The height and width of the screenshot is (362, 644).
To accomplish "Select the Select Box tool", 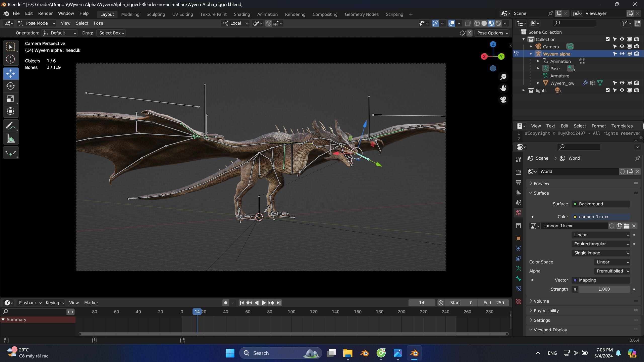I will (x=11, y=47).
